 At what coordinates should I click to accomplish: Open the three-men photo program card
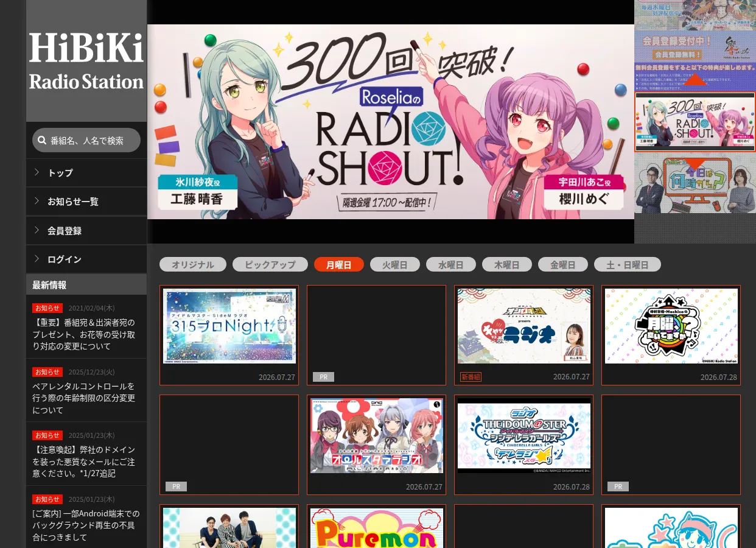229,527
